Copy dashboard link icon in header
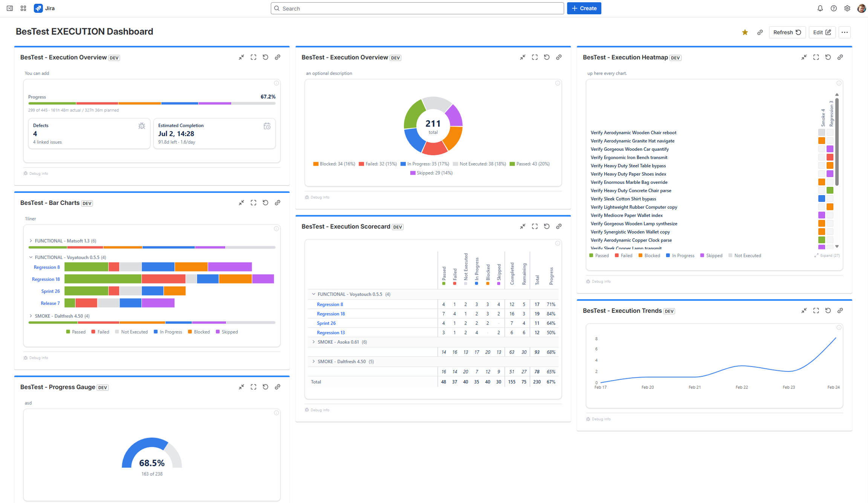868x503 pixels. (x=760, y=32)
